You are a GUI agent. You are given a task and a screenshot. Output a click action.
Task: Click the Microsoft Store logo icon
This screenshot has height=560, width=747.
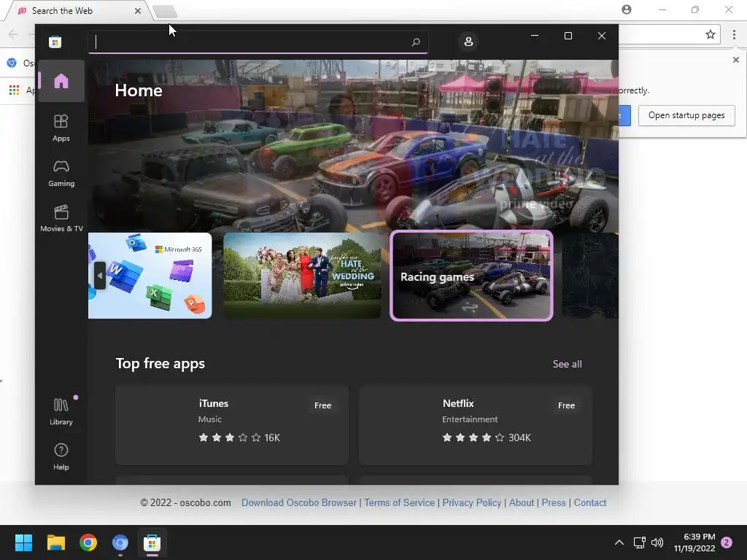click(55, 42)
